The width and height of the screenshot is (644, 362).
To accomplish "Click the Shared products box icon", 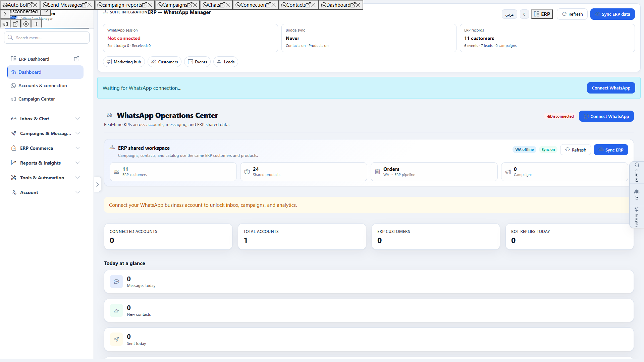I will (x=247, y=172).
